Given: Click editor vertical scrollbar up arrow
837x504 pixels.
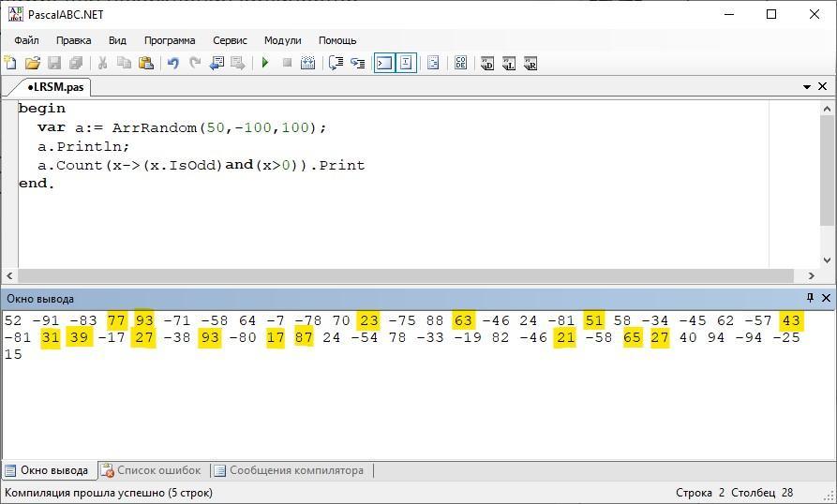Looking at the screenshot, I should [827, 109].
